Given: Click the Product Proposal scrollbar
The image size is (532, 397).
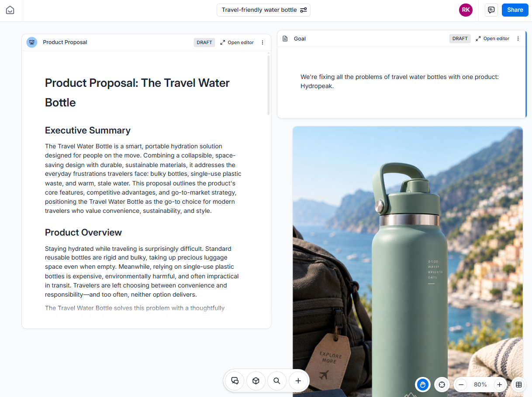Looking at the screenshot, I should 269,85.
